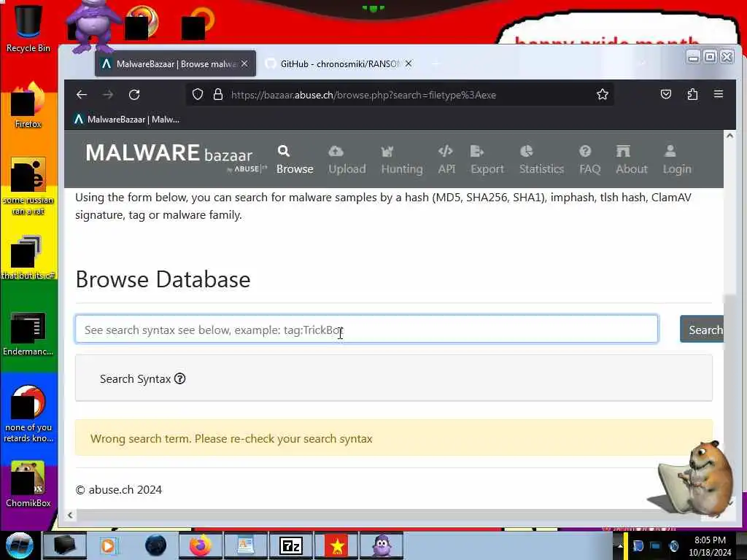747x560 pixels.
Task: Open Save to Pocket button
Action: (x=666, y=94)
